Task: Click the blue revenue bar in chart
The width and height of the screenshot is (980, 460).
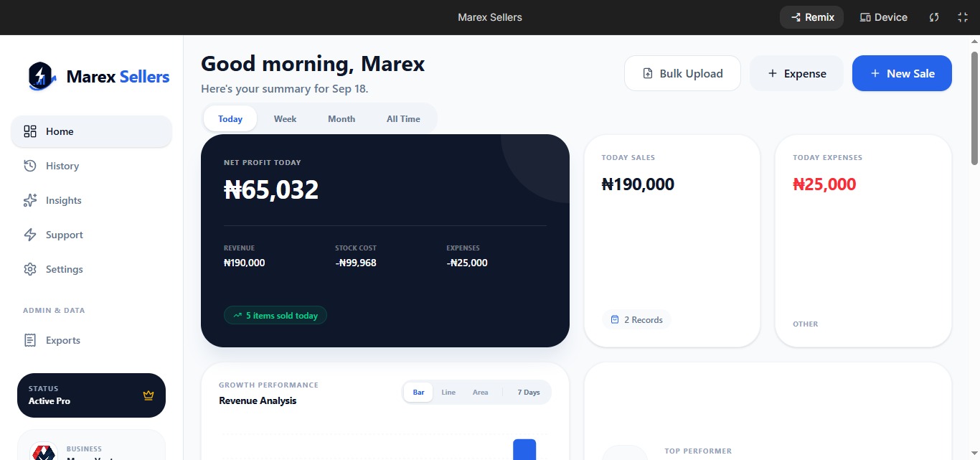Action: point(524,449)
